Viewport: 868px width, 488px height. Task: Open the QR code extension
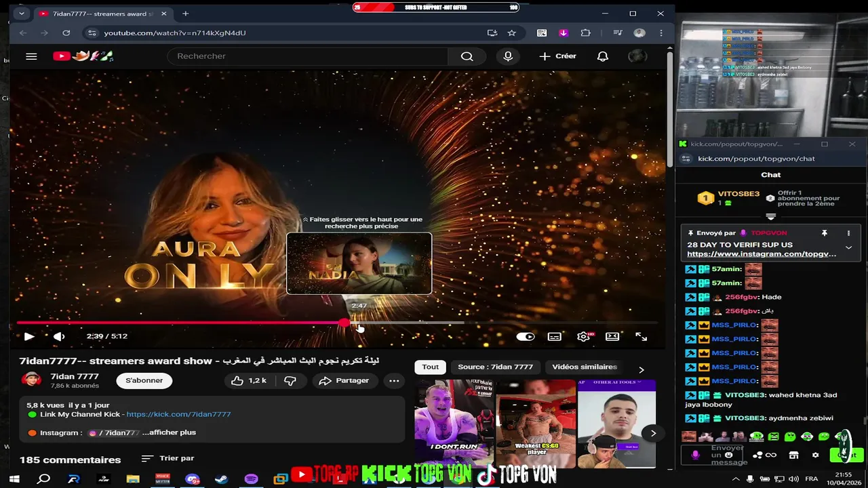pyautogui.click(x=542, y=33)
